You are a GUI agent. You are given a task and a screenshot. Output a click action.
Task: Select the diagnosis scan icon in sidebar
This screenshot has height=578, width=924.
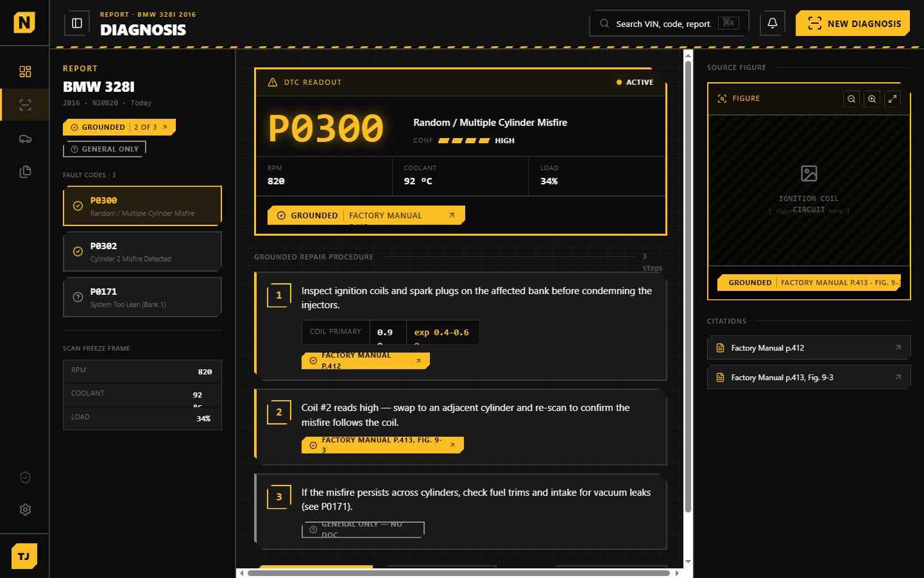click(x=25, y=105)
